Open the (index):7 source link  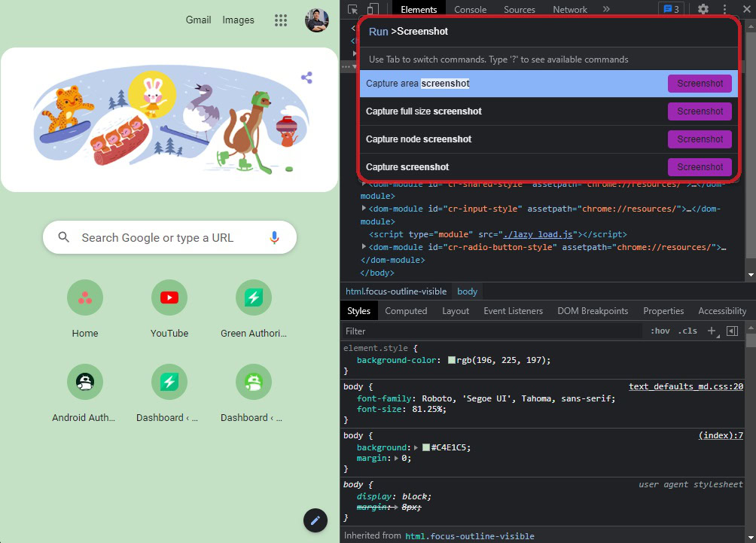721,435
